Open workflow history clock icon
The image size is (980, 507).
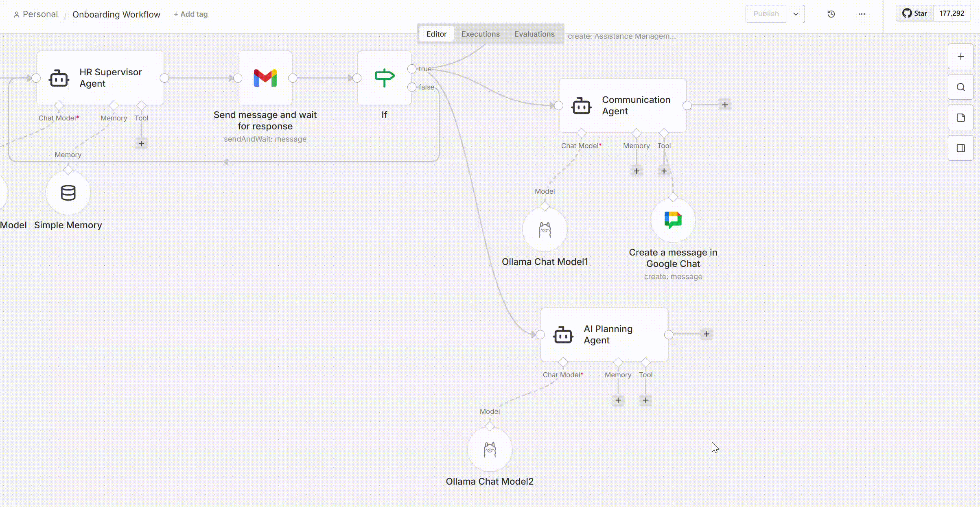coord(831,14)
